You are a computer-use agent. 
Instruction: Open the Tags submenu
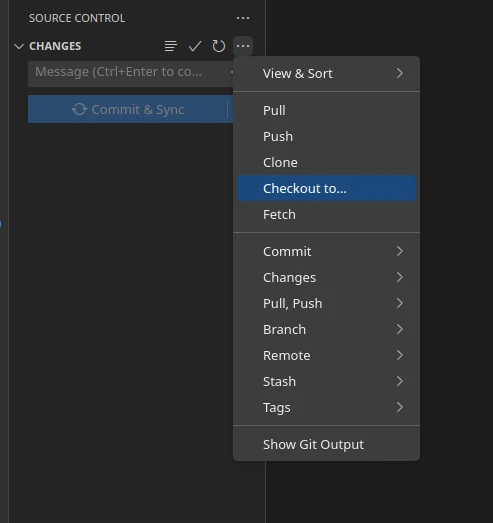326,408
